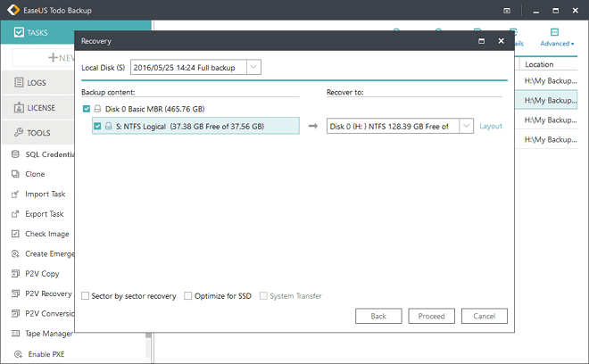Screen dimensions: 589x364
Task: Click the System Transfer checkbox
Action: tap(263, 296)
